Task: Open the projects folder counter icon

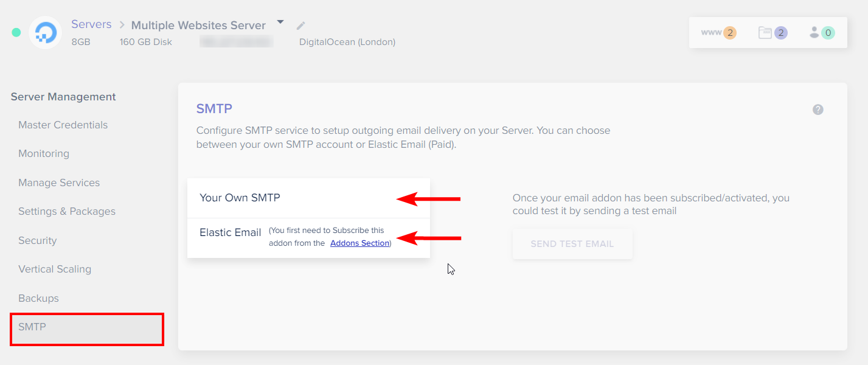Action: [773, 33]
